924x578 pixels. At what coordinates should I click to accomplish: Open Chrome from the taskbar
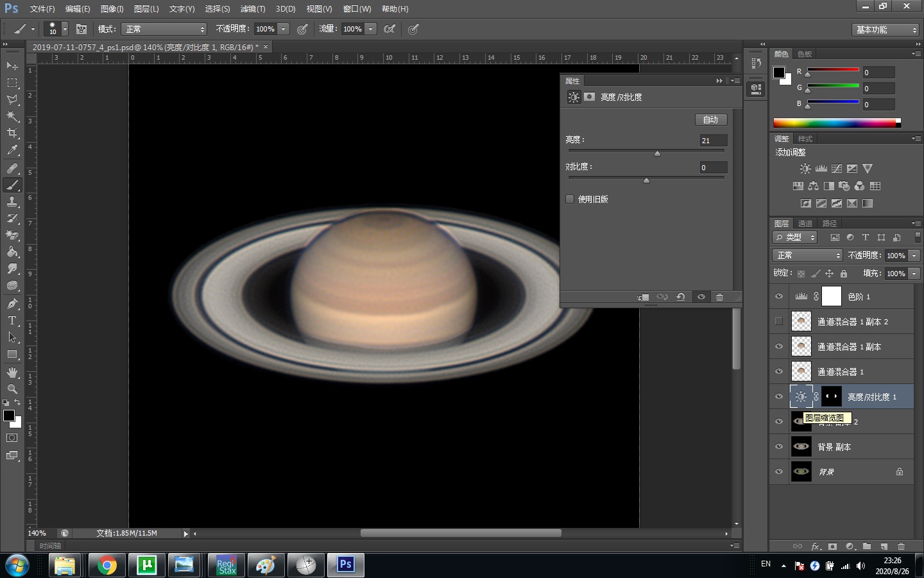[107, 565]
